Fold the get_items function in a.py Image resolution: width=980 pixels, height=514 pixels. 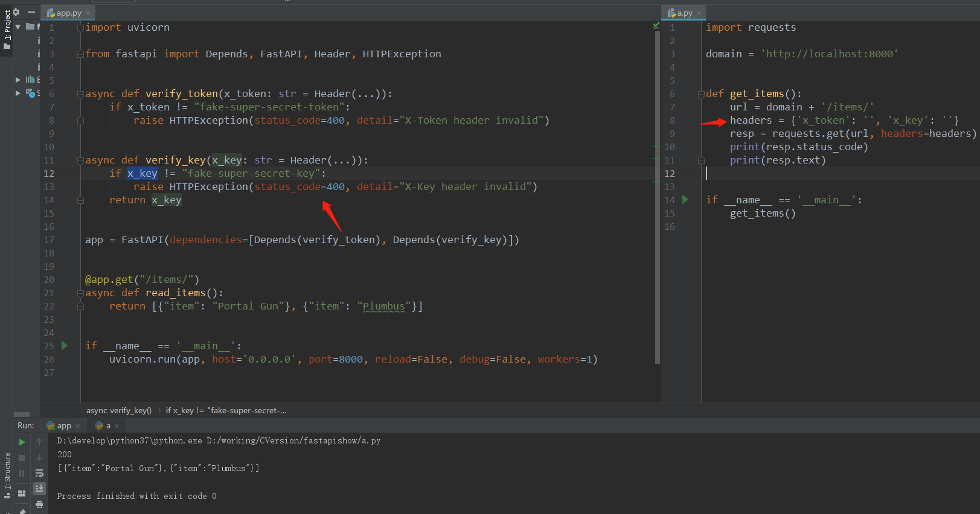click(x=701, y=94)
